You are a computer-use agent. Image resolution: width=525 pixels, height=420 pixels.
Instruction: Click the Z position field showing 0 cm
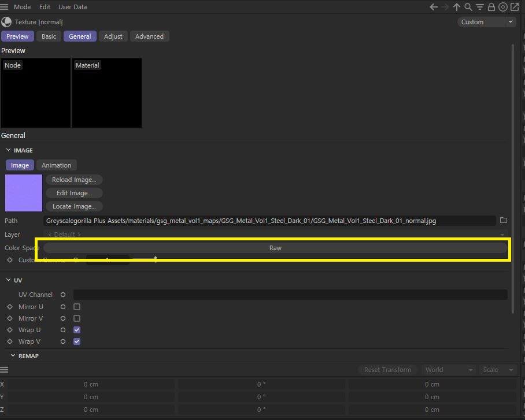coord(91,410)
